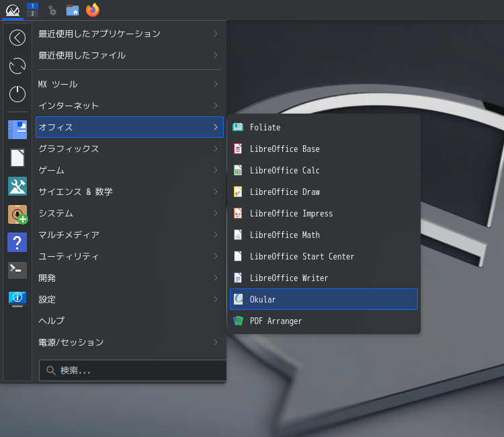Viewport: 504px width, 437px height.
Task: Launch Foliate from the office submenu
Action: click(324, 127)
